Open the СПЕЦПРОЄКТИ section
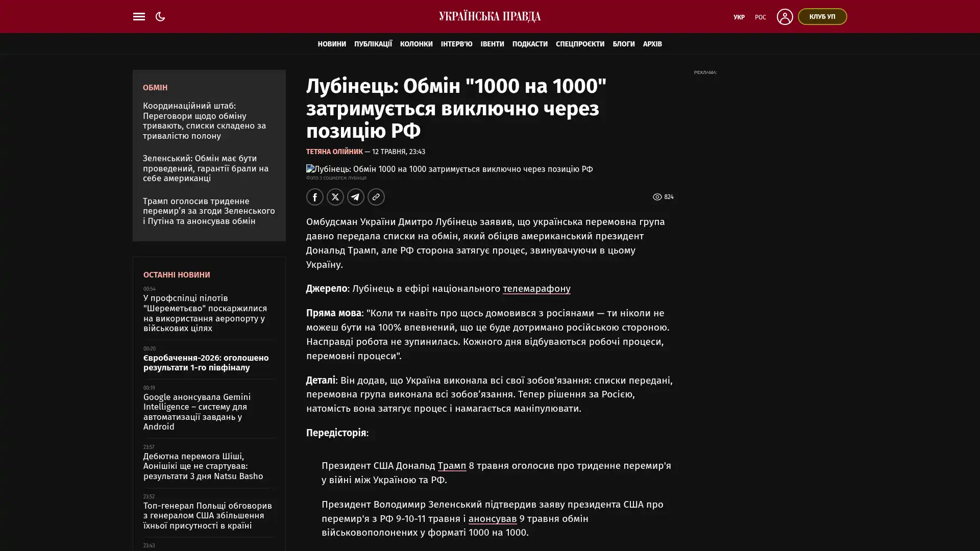 coord(580,44)
